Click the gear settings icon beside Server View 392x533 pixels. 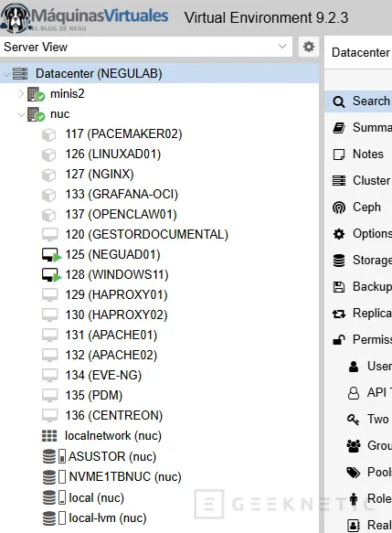click(309, 47)
